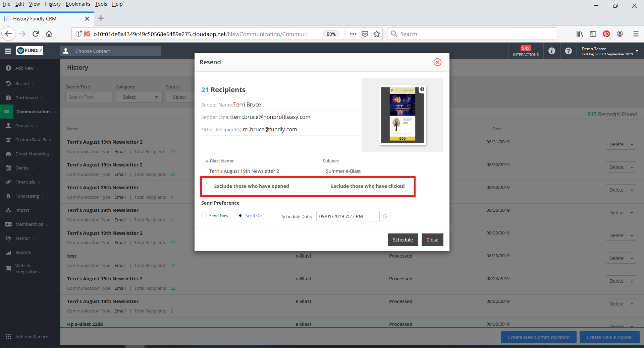Open Add-ons & more grid icon
The image size is (644, 348).
click(x=8, y=337)
